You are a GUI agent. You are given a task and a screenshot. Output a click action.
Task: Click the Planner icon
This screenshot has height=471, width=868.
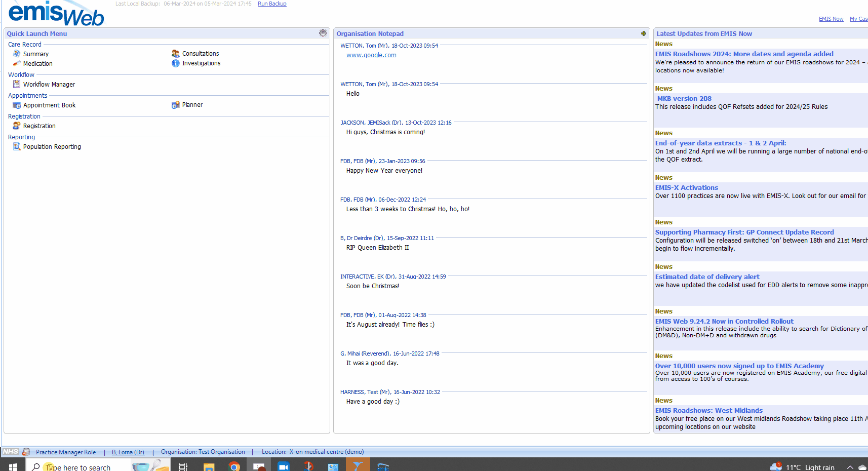[176, 105]
